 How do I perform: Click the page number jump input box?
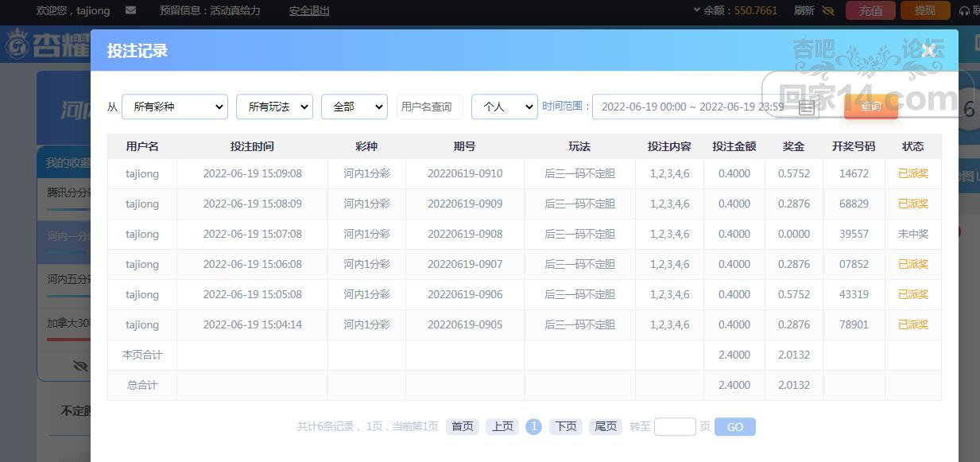coord(675,427)
